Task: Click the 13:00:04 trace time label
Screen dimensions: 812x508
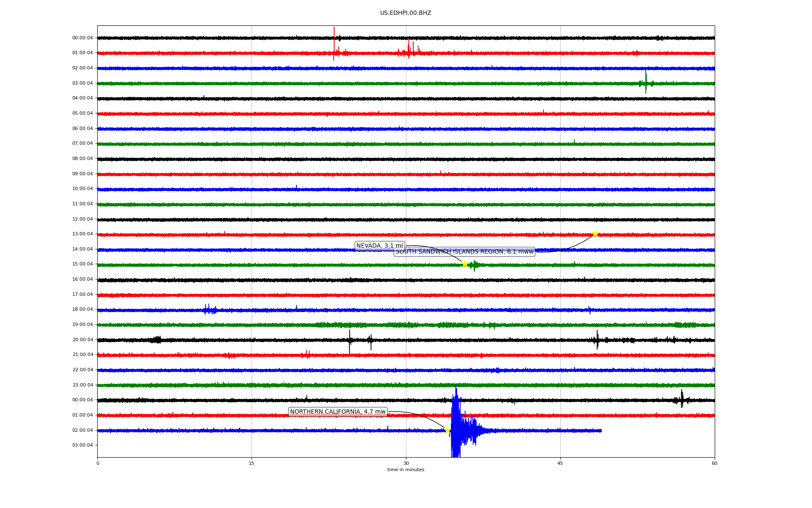Action: pyautogui.click(x=82, y=234)
